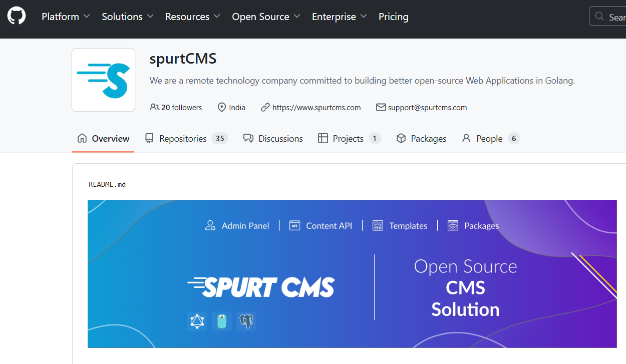Expand the Solutions dropdown menu
626x364 pixels.
click(x=127, y=17)
